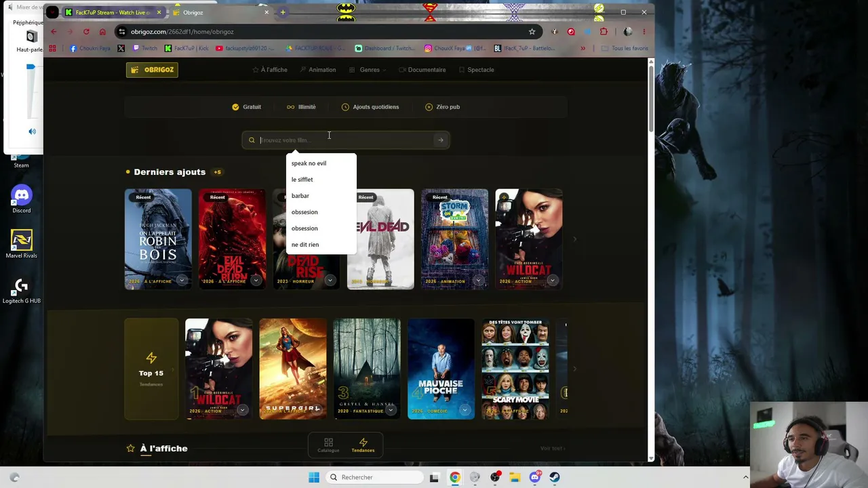
Task: Open the Spectacle navigation item
Action: pos(476,70)
